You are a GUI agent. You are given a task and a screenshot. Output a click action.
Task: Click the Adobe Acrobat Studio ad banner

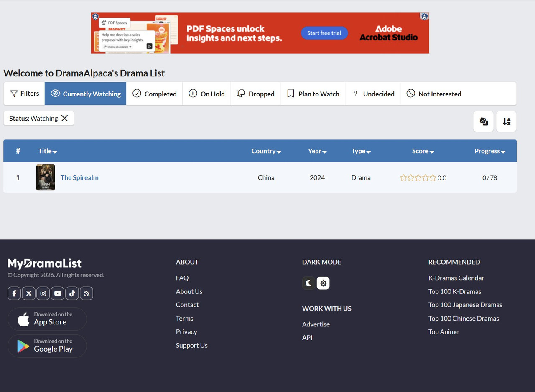pyautogui.click(x=260, y=33)
